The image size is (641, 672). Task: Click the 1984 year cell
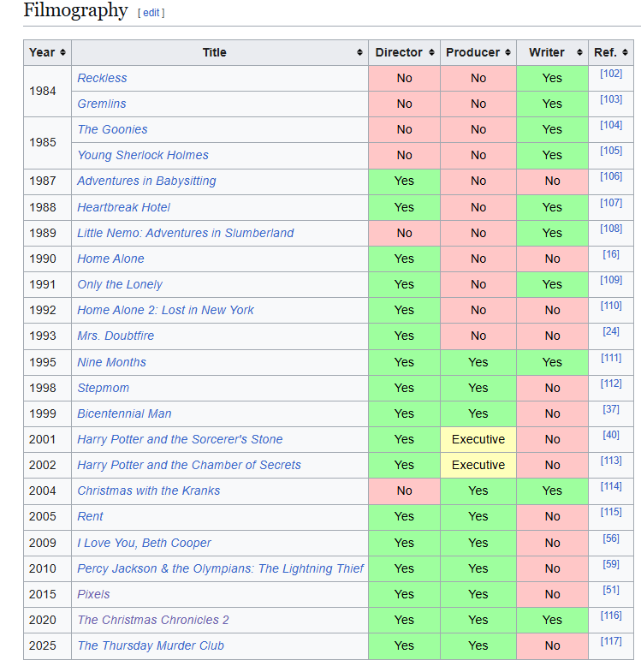coord(47,91)
